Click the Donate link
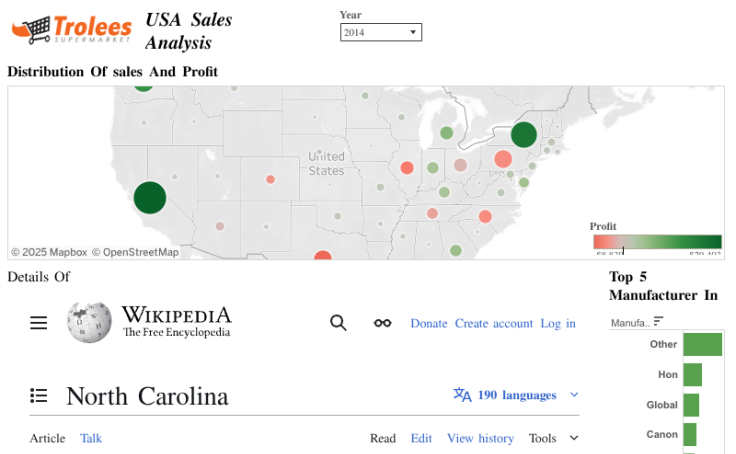Screen dimensions: 736x454 pyautogui.click(x=429, y=323)
